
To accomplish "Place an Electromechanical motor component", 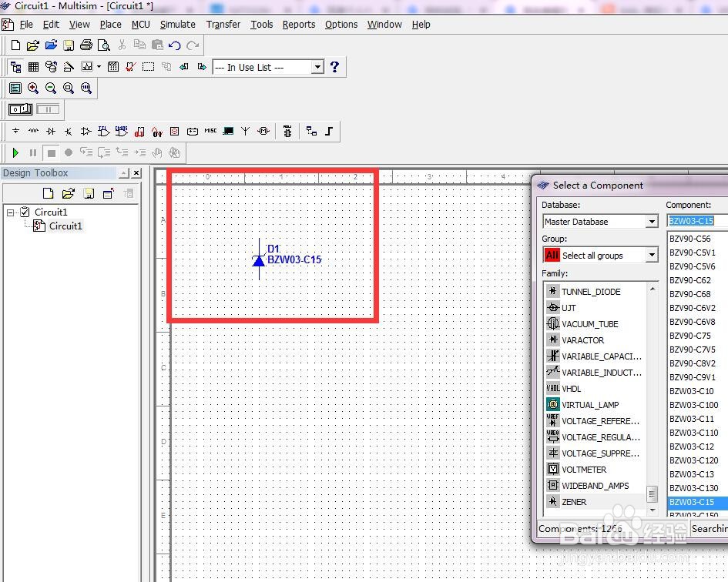I will (263, 132).
